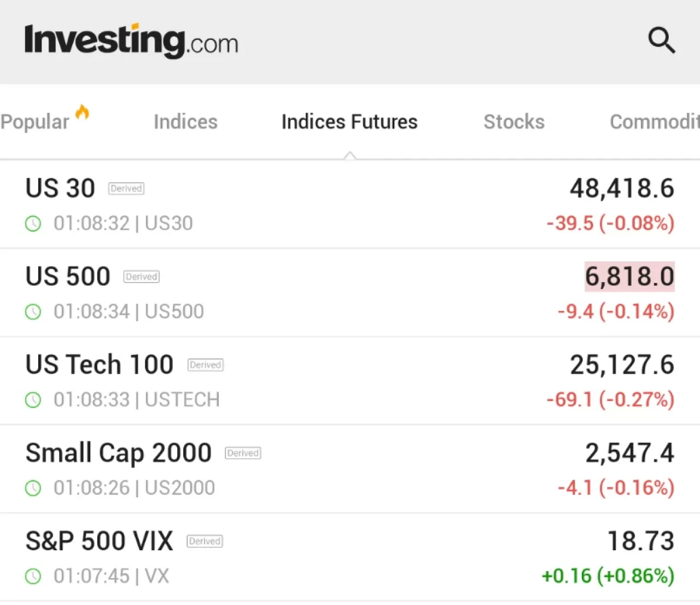Click the clock icon in US 30 row
Screen dimensions: 700x605
click(33, 224)
